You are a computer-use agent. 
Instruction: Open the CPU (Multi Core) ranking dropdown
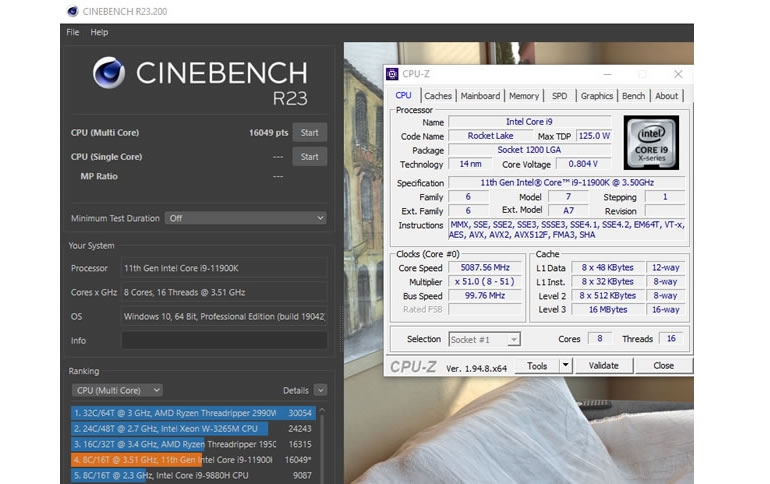117,390
